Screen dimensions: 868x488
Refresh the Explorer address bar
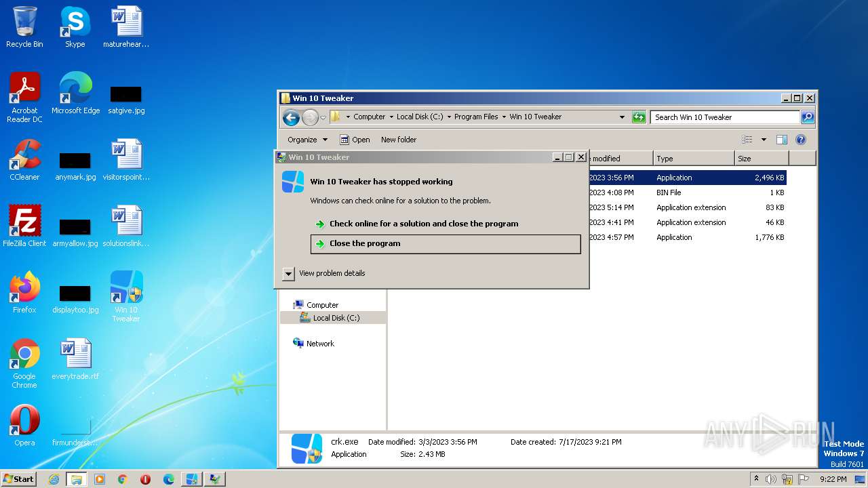[x=638, y=117]
